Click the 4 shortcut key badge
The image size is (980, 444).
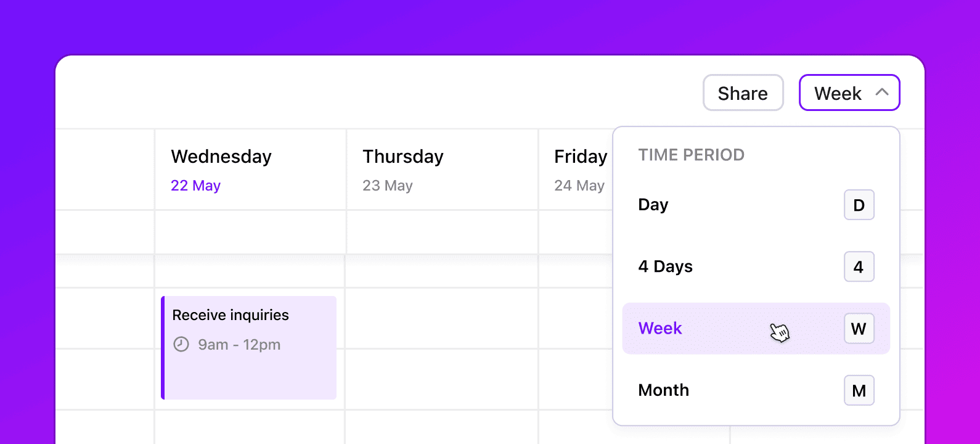tap(859, 266)
